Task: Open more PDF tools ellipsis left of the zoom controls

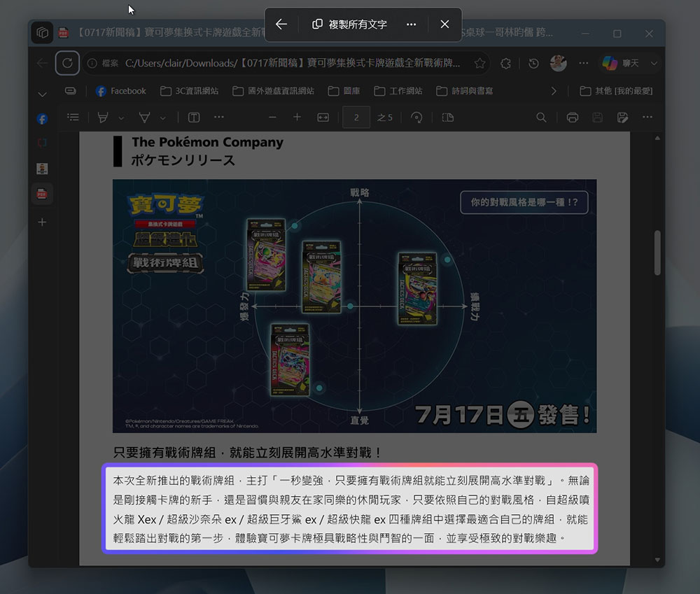Action: point(218,118)
